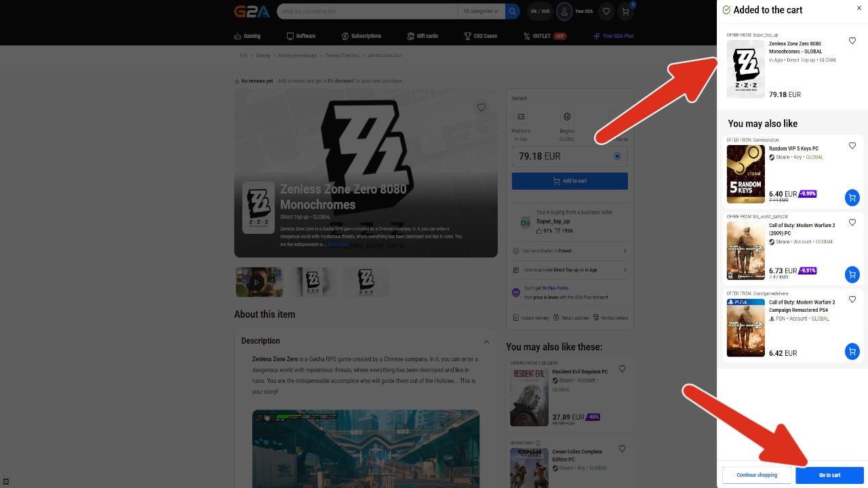Viewport: 868px width, 488px height.
Task: Add Random VIP 5 Keys to cart
Action: pos(852,198)
